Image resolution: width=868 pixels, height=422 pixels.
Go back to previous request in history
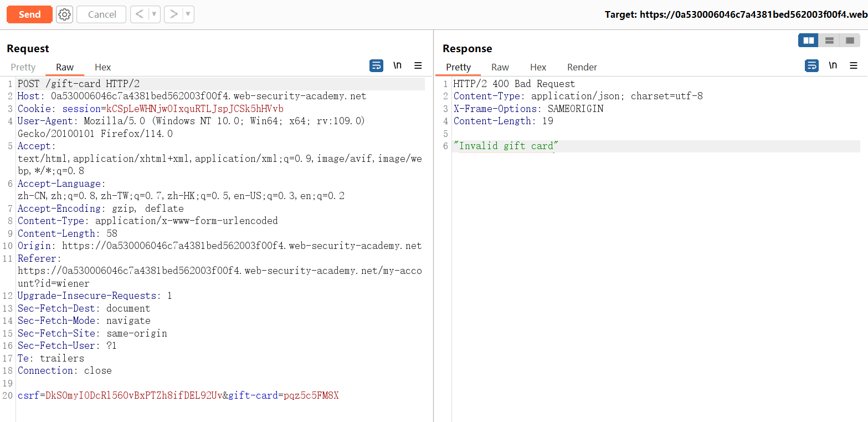(x=140, y=14)
